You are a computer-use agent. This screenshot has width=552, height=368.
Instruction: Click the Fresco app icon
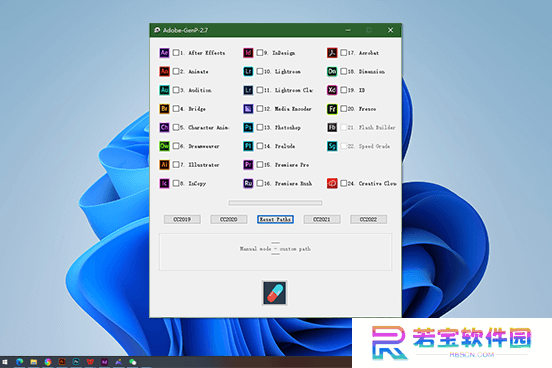tap(332, 109)
